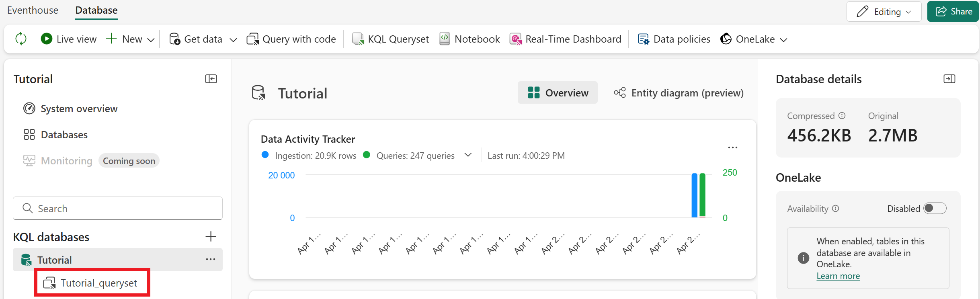Image resolution: width=980 pixels, height=299 pixels.
Task: Open Data policies
Action: 674,39
